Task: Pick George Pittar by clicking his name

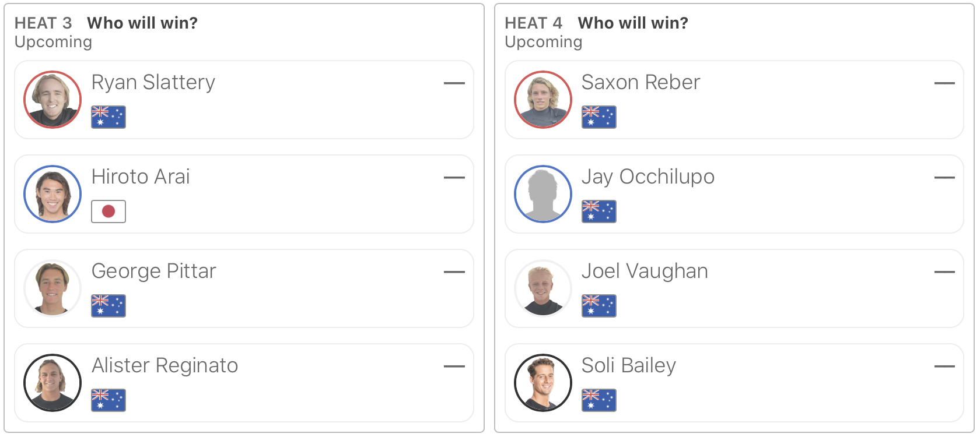Action: (154, 271)
